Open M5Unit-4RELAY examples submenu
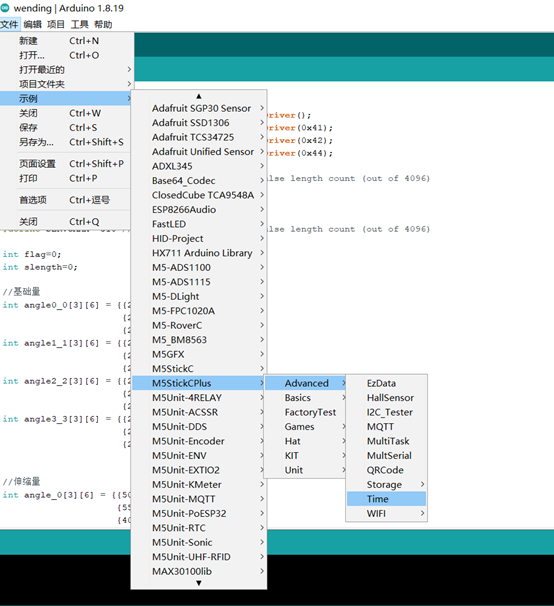This screenshot has height=606, width=554. point(199,398)
